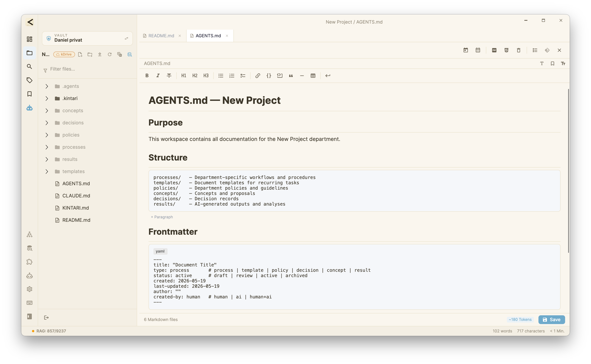This screenshot has height=364, width=591.
Task: Close the editor with X icon
Action: (559, 50)
